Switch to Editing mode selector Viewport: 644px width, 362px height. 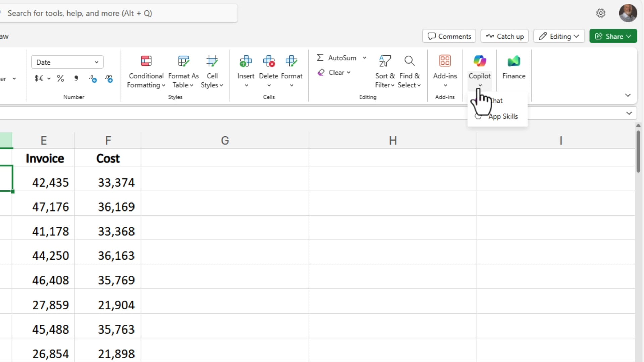click(x=558, y=36)
